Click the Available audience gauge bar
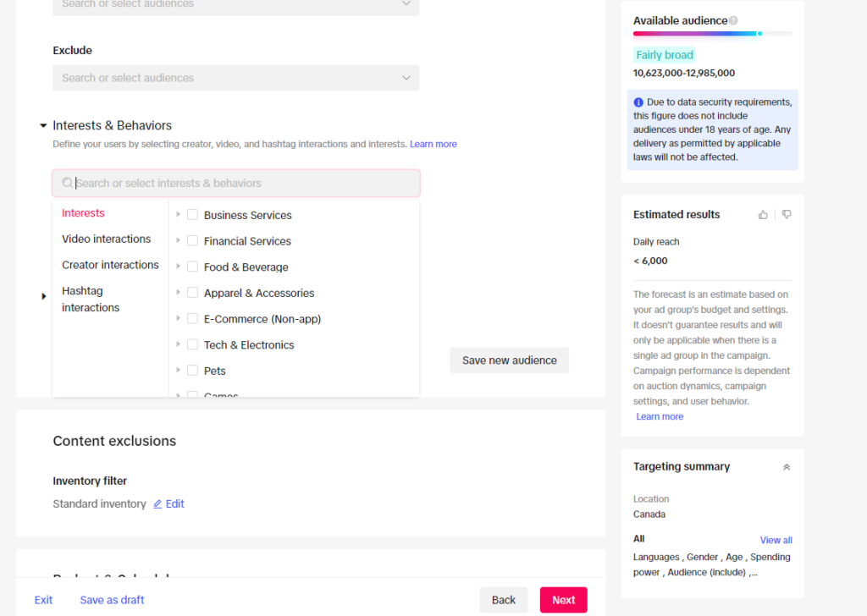 coord(712,34)
